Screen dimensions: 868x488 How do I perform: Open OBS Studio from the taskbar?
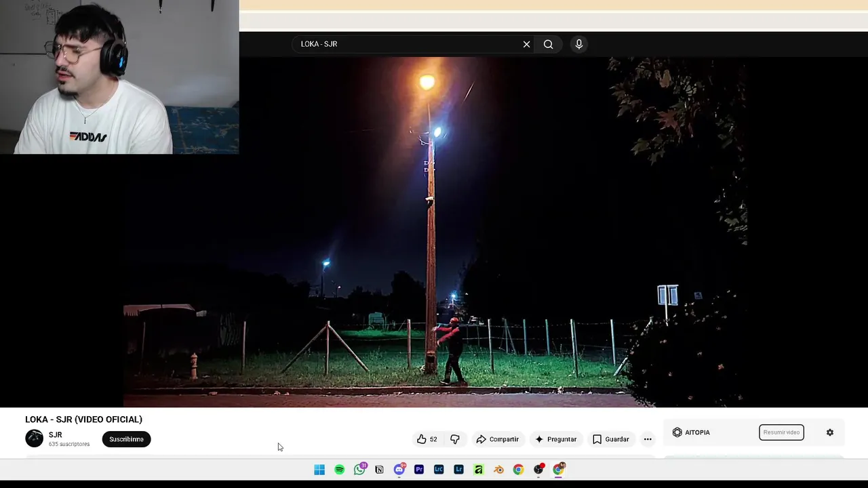pos(538,470)
